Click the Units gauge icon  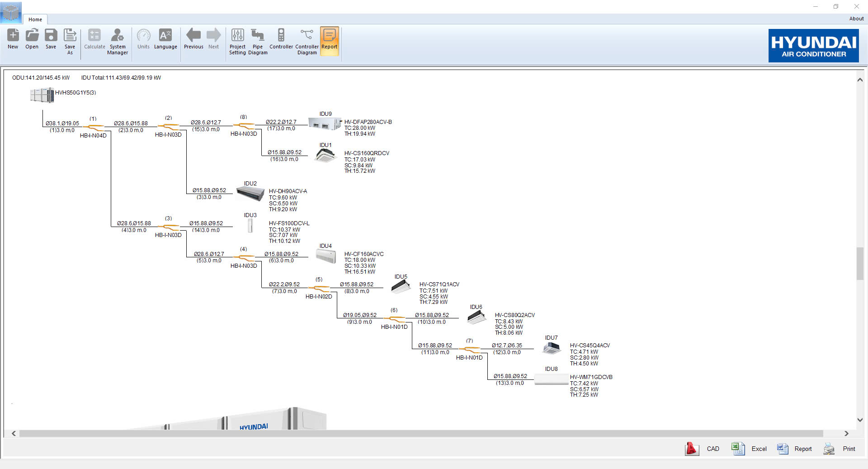coord(144,35)
